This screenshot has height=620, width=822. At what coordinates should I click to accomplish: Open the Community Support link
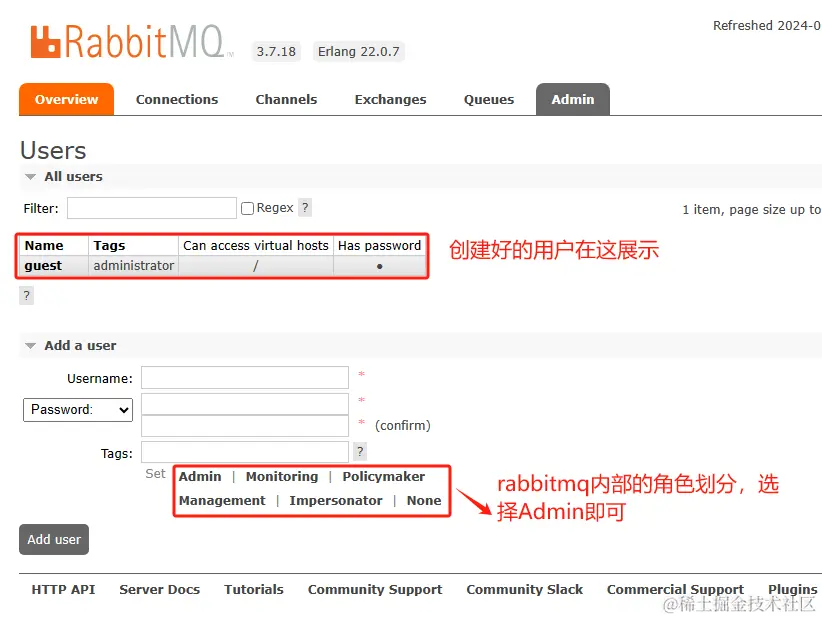[x=375, y=590]
